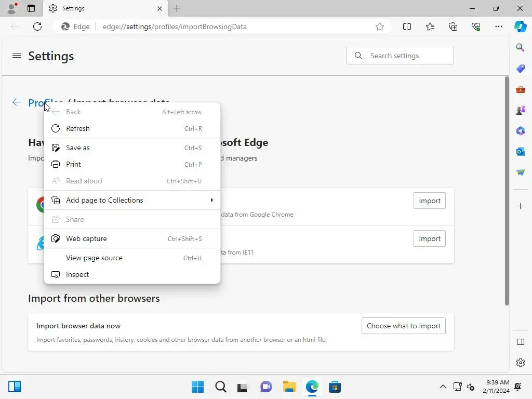Open sidebar Microsoft 365 icon

(520, 130)
